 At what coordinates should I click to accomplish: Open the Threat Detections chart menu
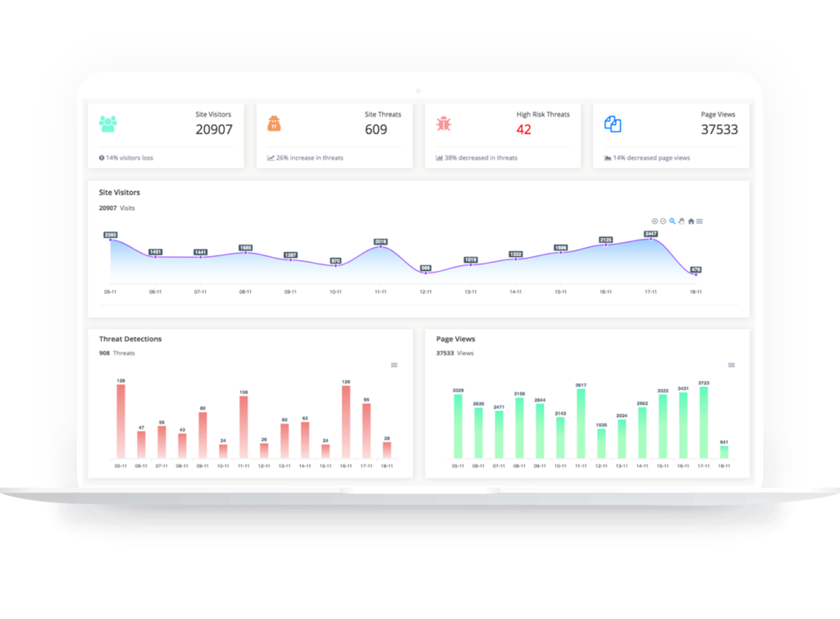[395, 365]
